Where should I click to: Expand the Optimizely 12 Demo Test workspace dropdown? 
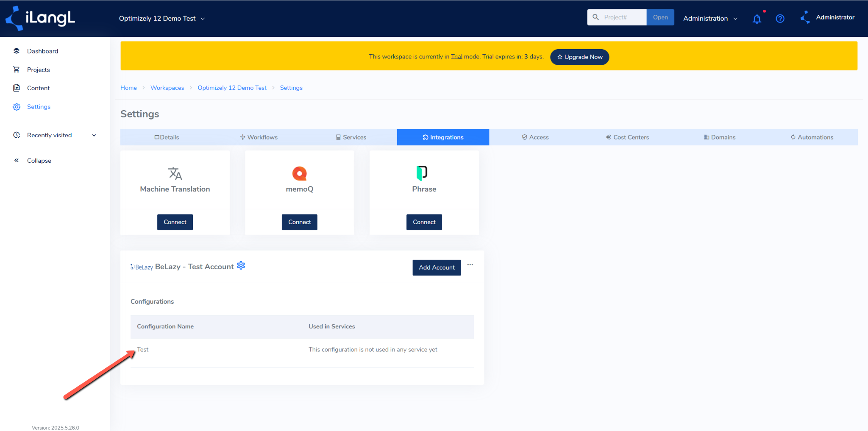click(162, 18)
